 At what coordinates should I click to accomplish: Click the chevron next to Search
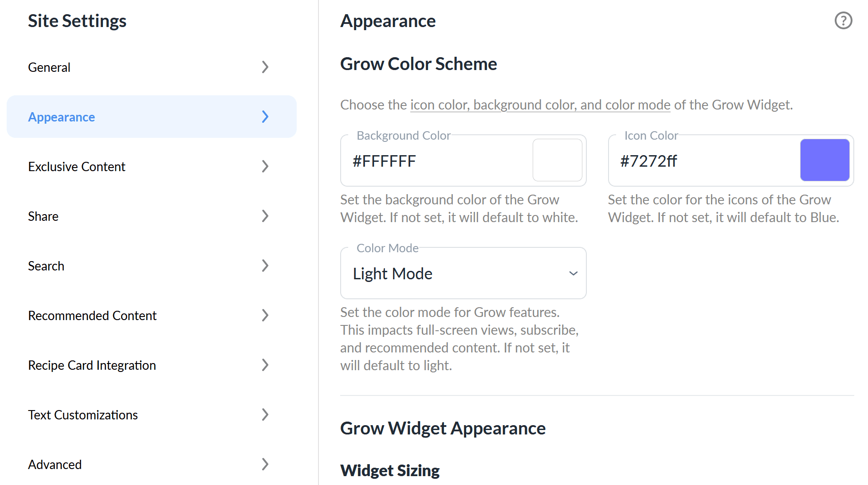(265, 266)
